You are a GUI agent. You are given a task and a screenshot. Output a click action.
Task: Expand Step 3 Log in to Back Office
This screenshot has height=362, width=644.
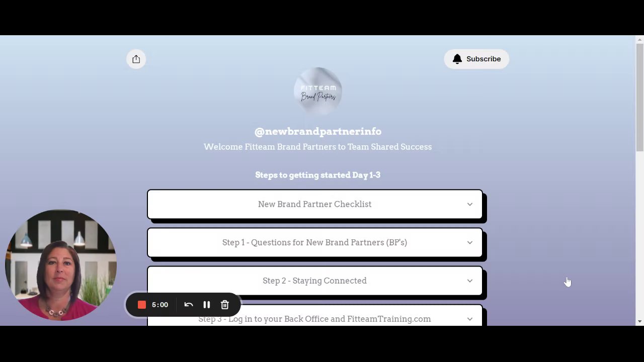coord(315,316)
